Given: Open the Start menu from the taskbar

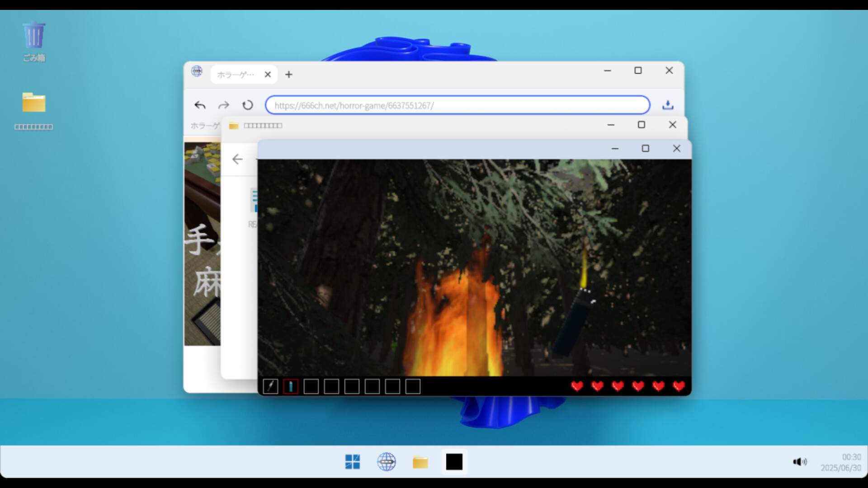Looking at the screenshot, I should pos(353,462).
